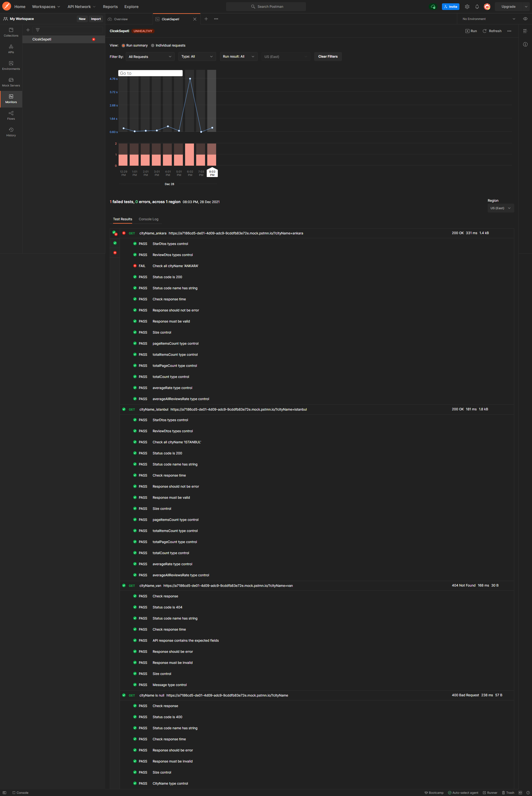Click the Search Postman box
This screenshot has height=796, width=532.
coord(266,6)
